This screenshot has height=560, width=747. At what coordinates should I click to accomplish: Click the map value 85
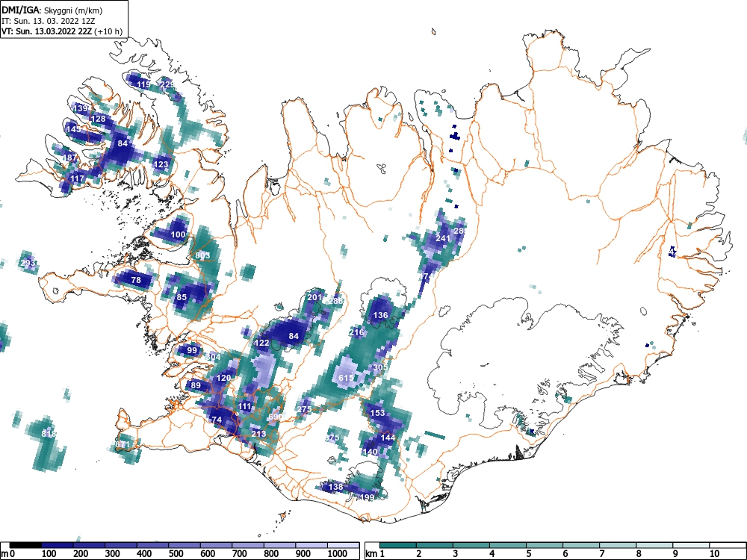(x=182, y=297)
